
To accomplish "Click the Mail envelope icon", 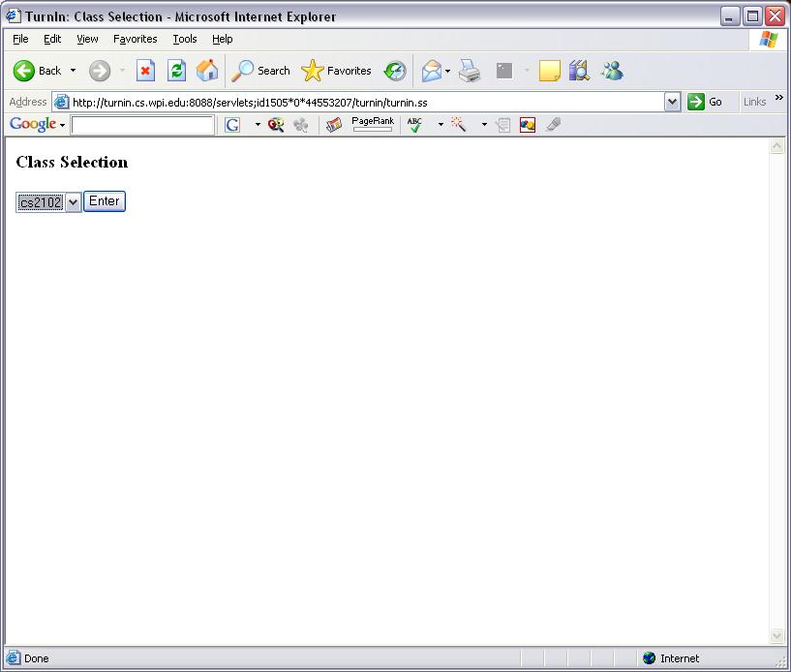I will (431, 71).
